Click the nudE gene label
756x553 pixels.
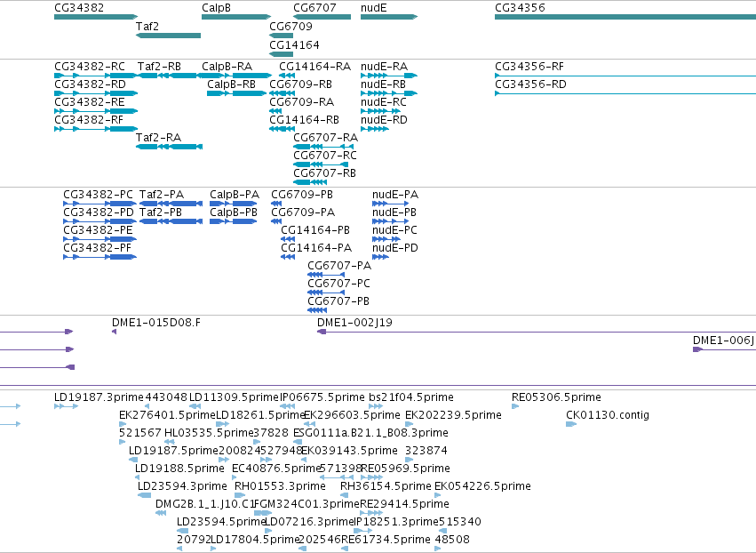(x=374, y=8)
